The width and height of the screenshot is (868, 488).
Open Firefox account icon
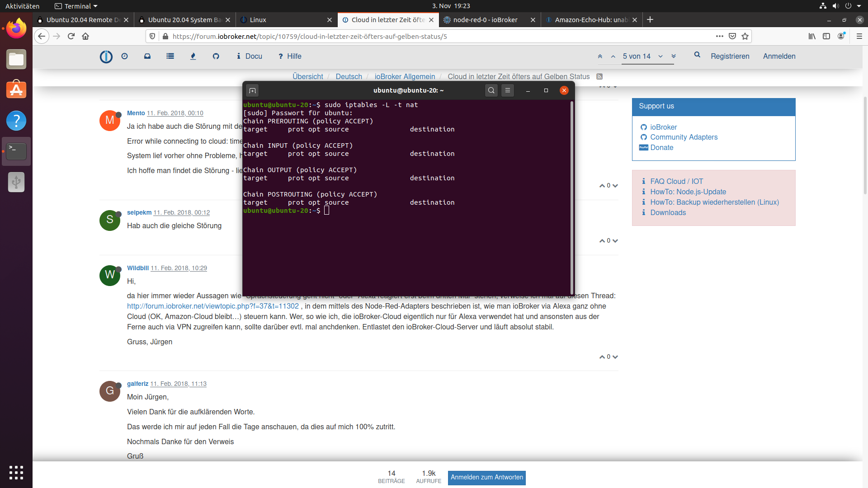[841, 36]
